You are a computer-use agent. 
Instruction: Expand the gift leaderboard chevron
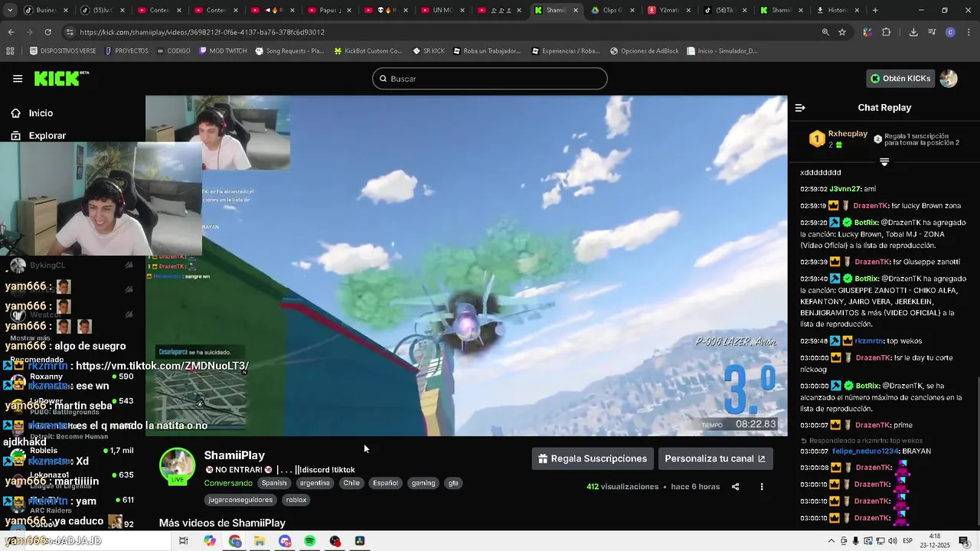point(884,162)
